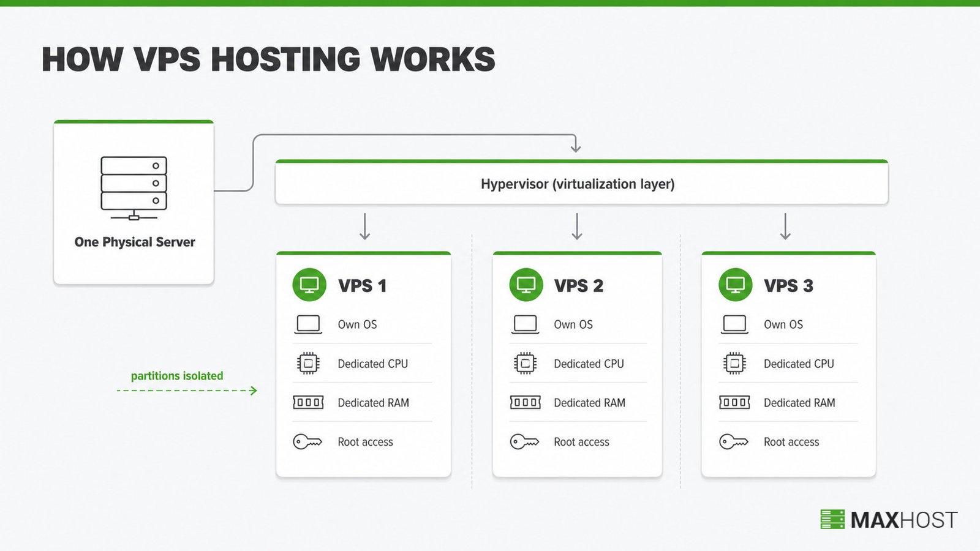Click the VPS 2 heading
The width and height of the screenshot is (980, 551).
pos(579,285)
